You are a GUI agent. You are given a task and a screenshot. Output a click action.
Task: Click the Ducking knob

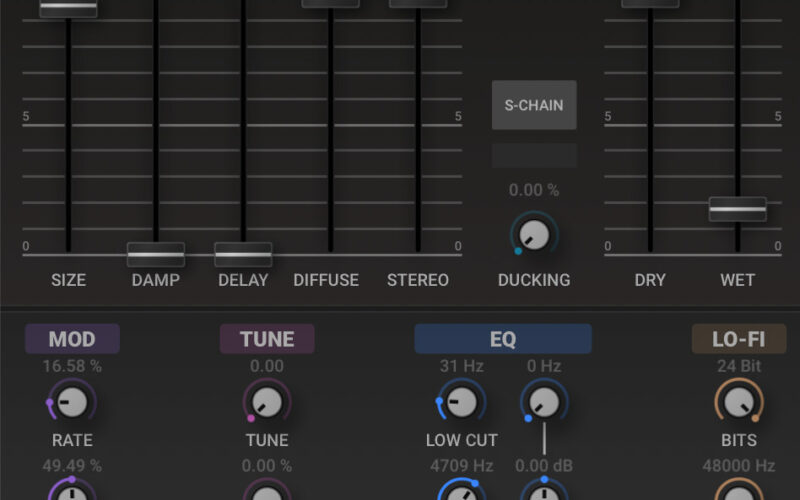(x=534, y=234)
